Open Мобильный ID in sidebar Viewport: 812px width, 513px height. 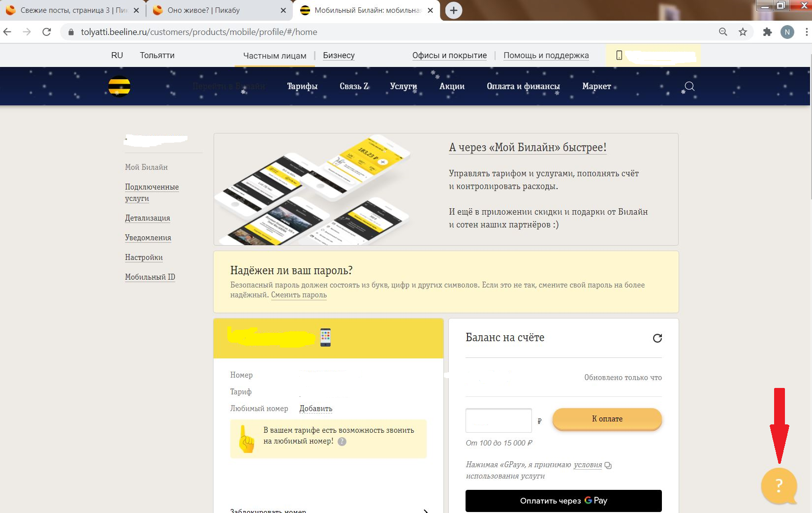click(150, 277)
